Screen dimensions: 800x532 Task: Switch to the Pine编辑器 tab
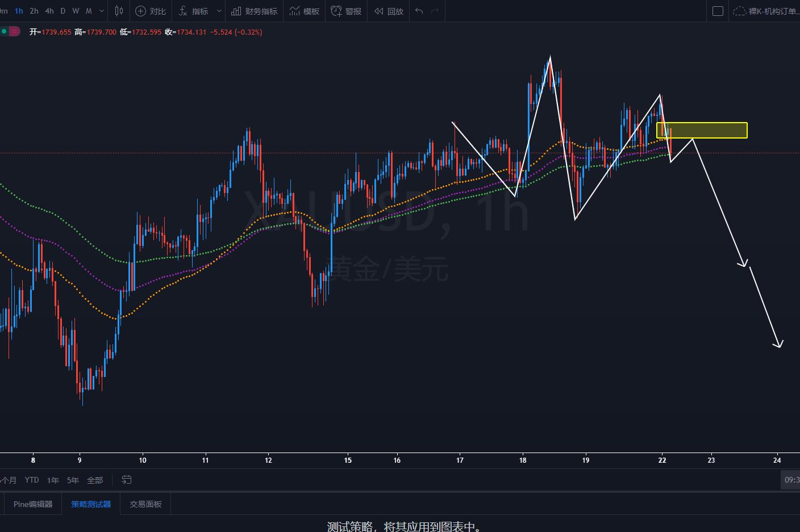(33, 504)
